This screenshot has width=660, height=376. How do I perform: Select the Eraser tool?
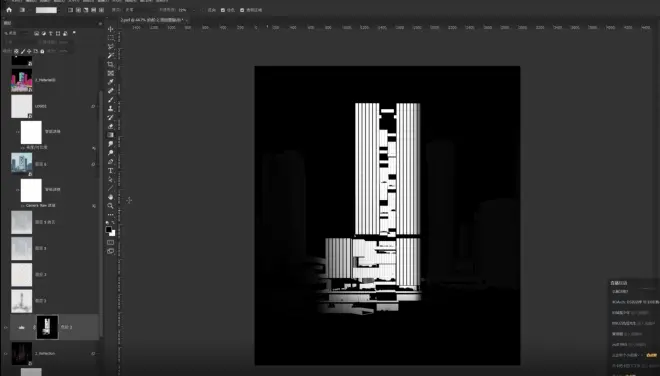click(111, 126)
